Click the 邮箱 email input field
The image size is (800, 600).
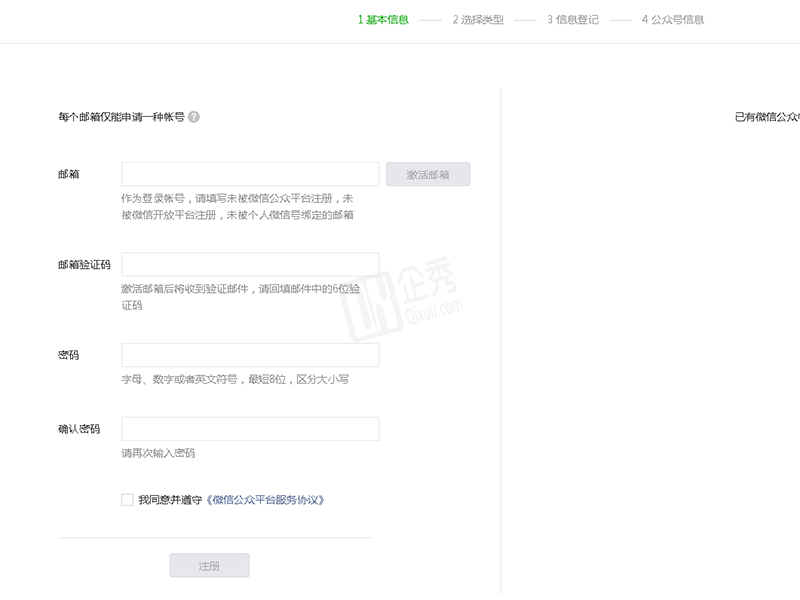[x=250, y=174]
